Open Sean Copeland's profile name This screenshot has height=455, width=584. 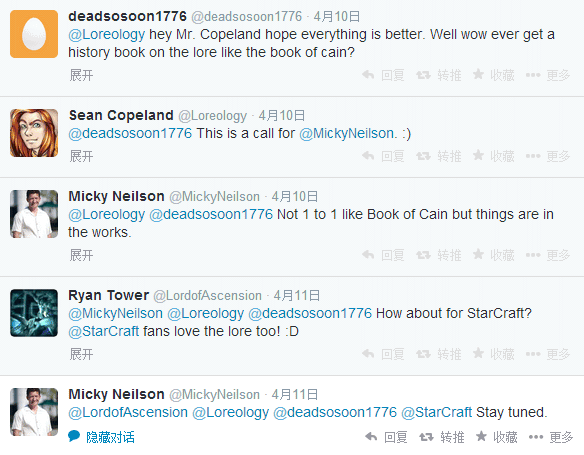pyautogui.click(x=121, y=115)
